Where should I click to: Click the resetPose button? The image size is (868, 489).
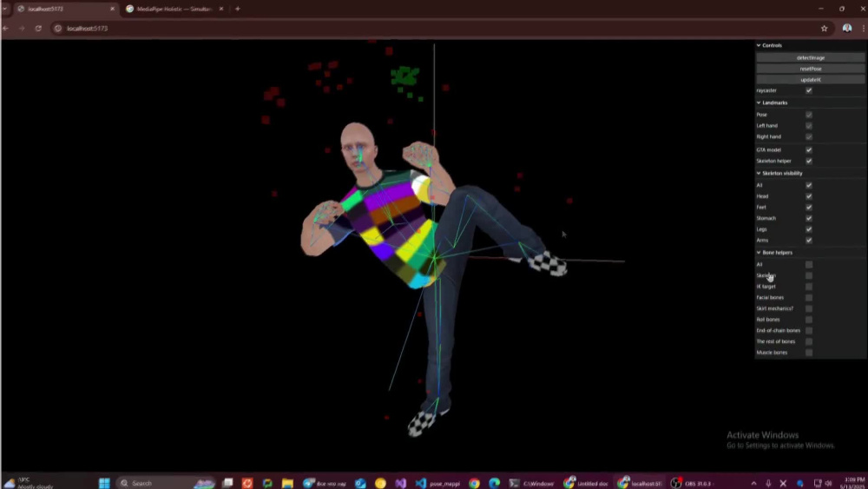tap(811, 69)
